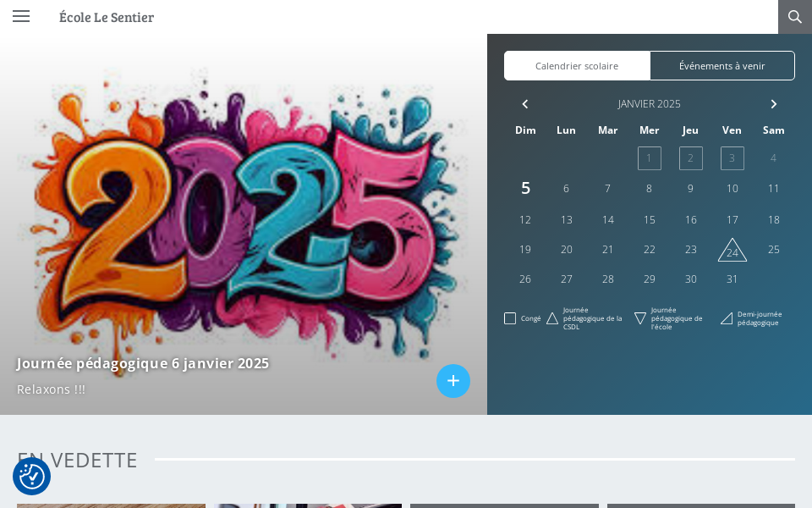Click the Congé square legend icon
The image size is (812, 508).
point(510,318)
